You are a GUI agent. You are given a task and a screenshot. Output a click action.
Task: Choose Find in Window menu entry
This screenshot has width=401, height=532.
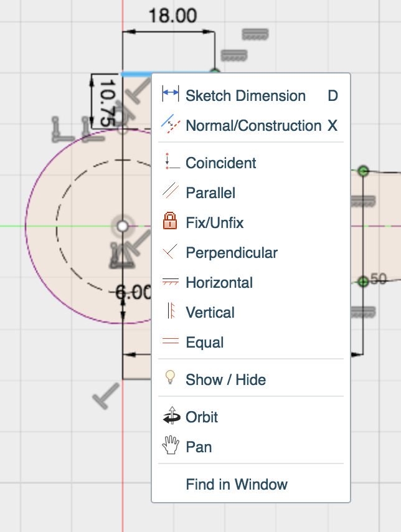[x=237, y=484]
